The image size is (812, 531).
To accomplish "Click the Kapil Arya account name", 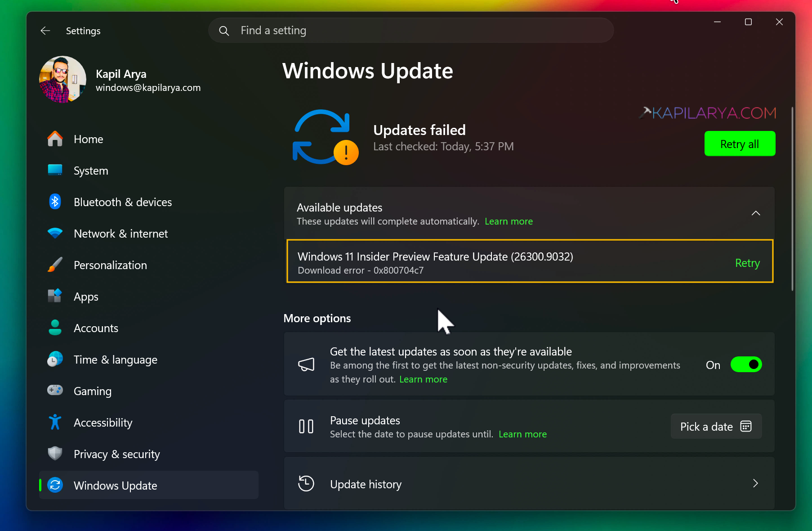I will [121, 74].
